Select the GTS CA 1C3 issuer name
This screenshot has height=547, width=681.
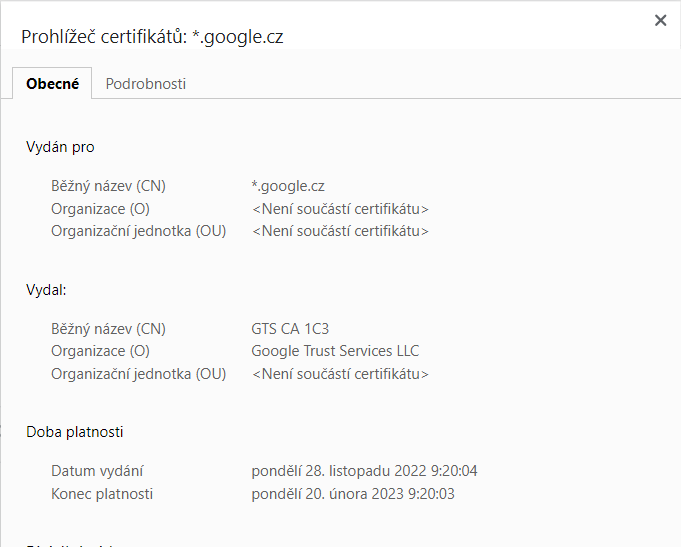290,329
